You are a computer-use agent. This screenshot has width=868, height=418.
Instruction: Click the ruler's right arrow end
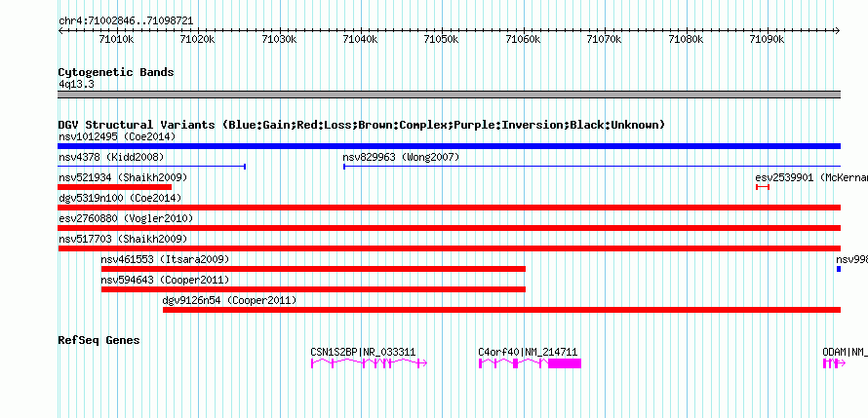pos(838,30)
